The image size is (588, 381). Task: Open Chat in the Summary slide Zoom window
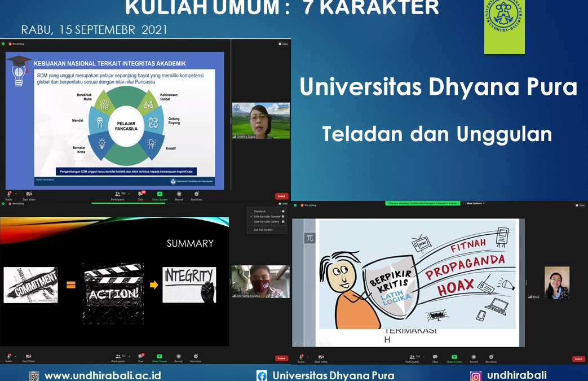(140, 358)
